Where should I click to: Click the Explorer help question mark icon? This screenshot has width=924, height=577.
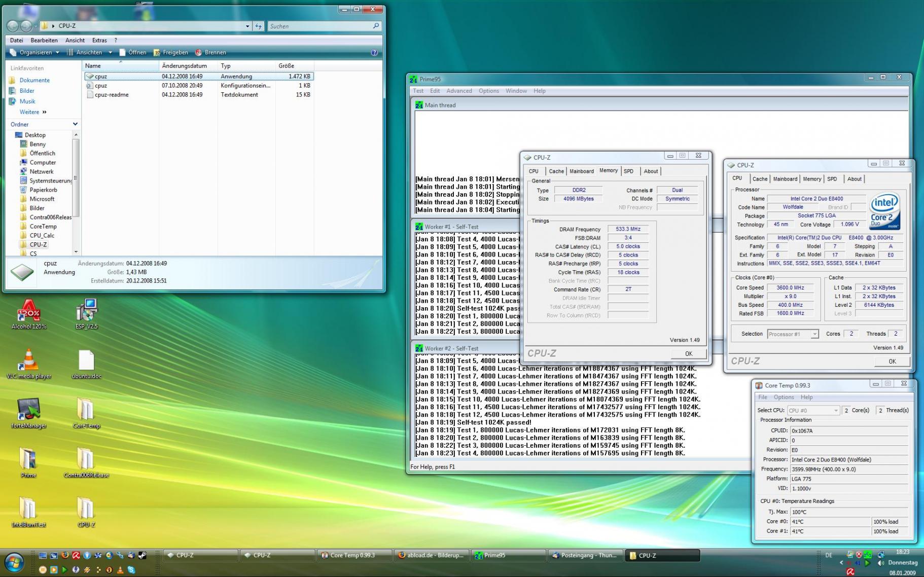coord(374,53)
